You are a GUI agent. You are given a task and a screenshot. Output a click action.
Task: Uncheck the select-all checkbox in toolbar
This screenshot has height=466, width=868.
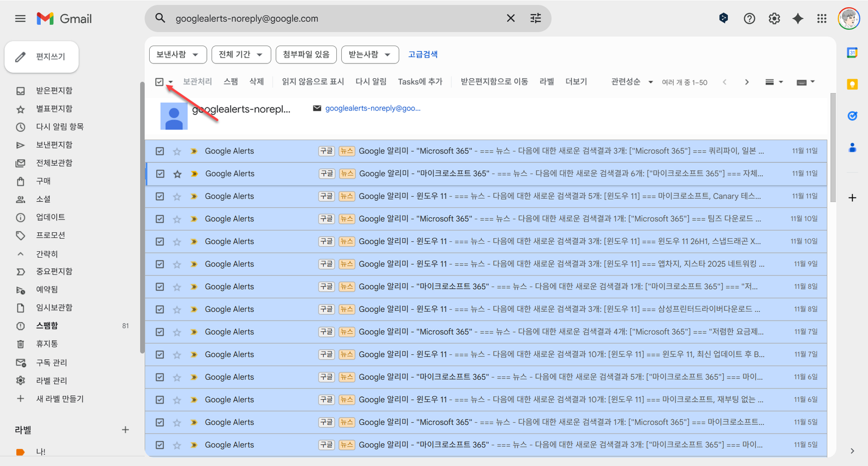(159, 82)
